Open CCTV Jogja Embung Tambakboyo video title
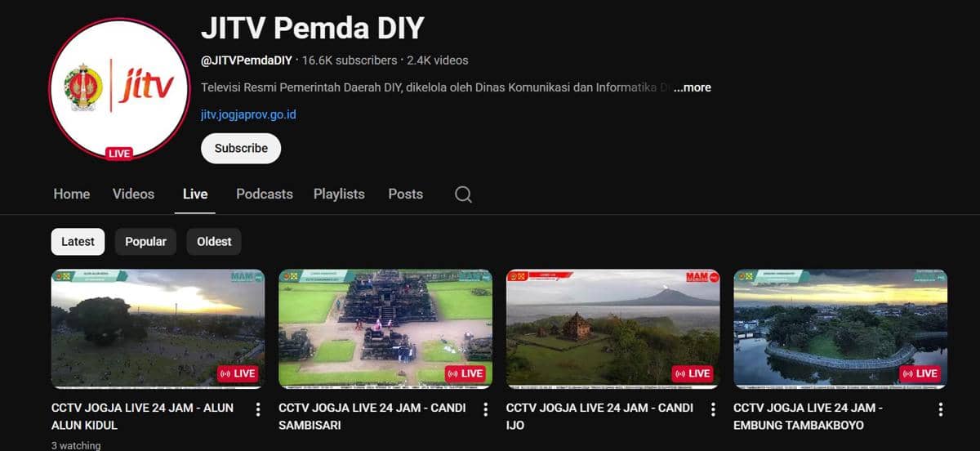Screen dimensions: 980x451 [x=808, y=416]
